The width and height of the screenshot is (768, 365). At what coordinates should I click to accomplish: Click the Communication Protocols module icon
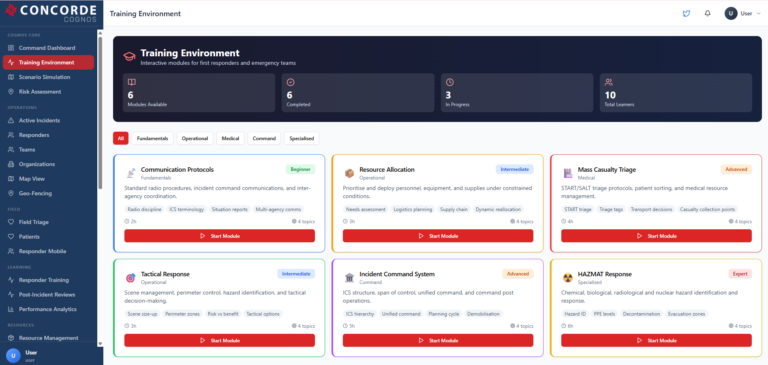130,172
